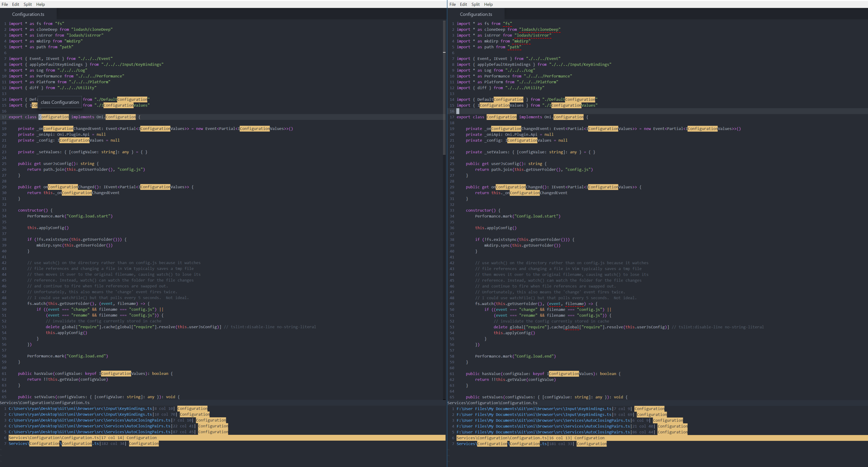
Task: Select highlighted Configuration.ts line 17 quickfix entry
Action: [x=83, y=438]
